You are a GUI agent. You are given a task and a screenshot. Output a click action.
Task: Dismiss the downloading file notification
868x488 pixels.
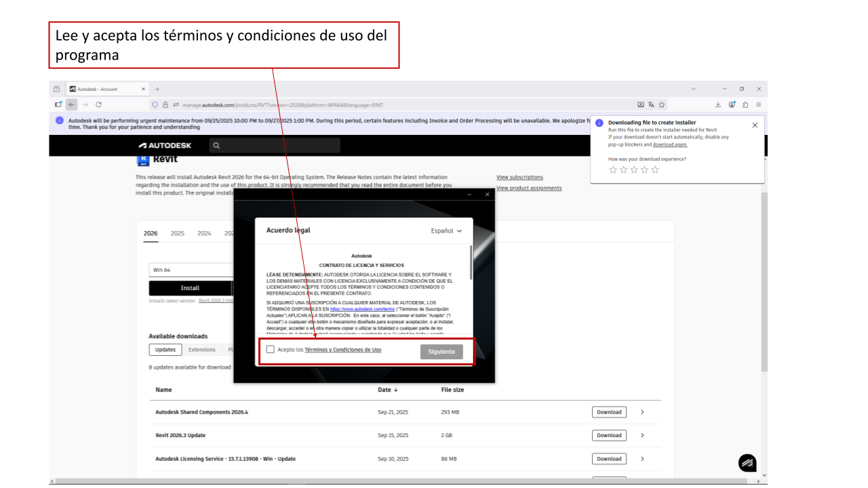click(x=755, y=125)
